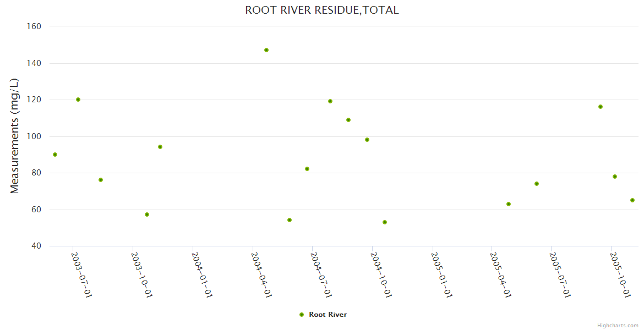Click the 116 mg/L point in late 2005

pyautogui.click(x=601, y=107)
